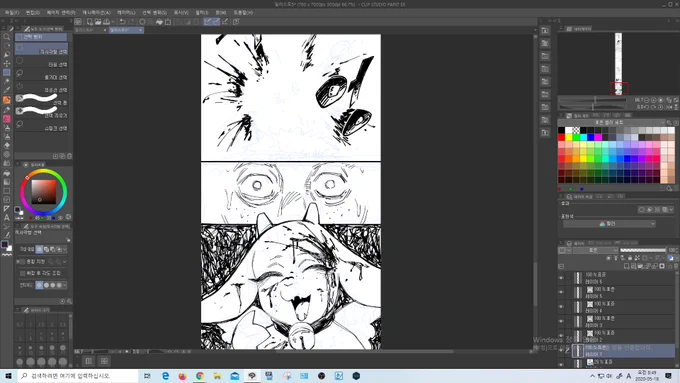Click the Redo arrow in the command bar

coord(131,21)
